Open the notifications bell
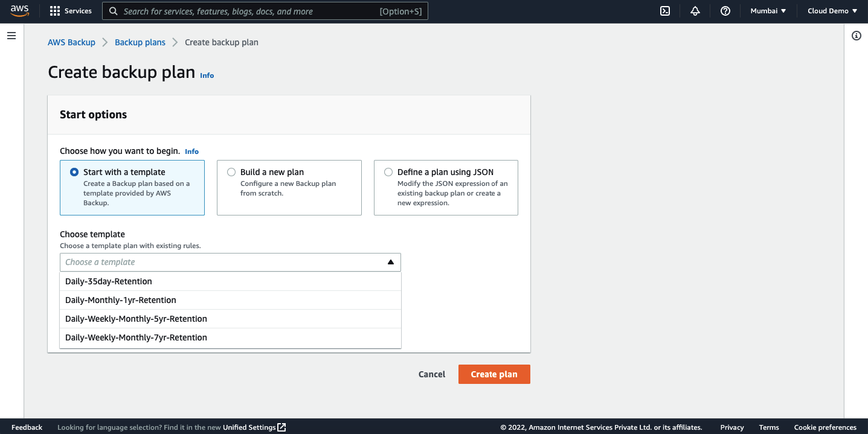This screenshot has width=868, height=434. (695, 11)
